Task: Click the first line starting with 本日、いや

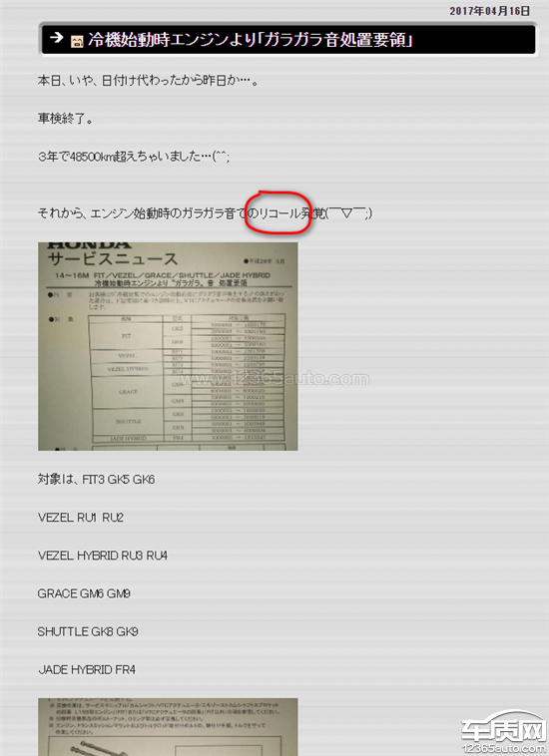Action: [x=149, y=80]
